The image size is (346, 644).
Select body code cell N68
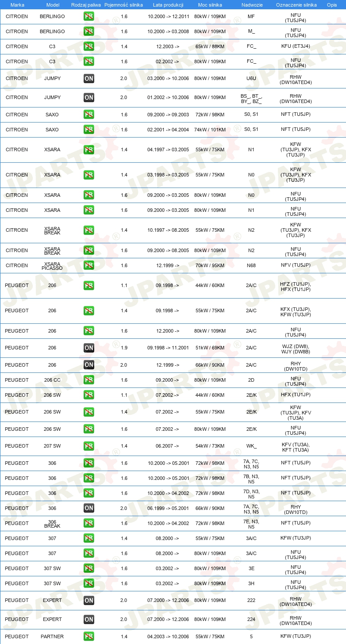(251, 265)
